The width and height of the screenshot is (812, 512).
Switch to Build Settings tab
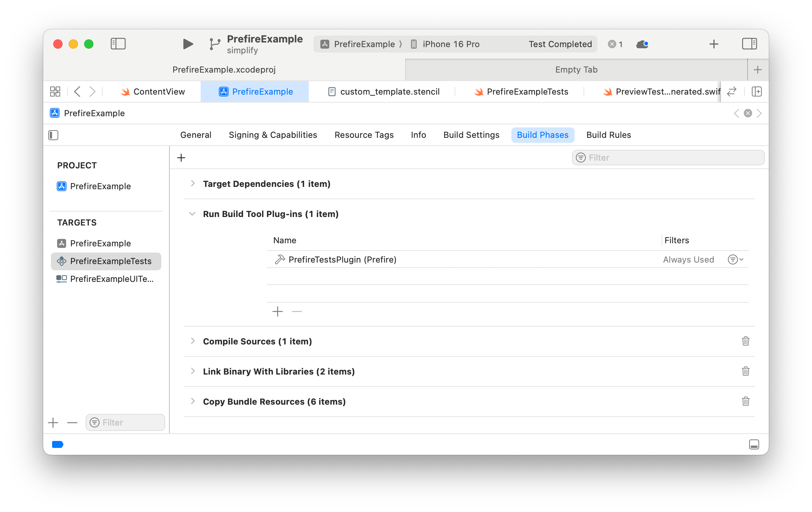click(x=471, y=135)
